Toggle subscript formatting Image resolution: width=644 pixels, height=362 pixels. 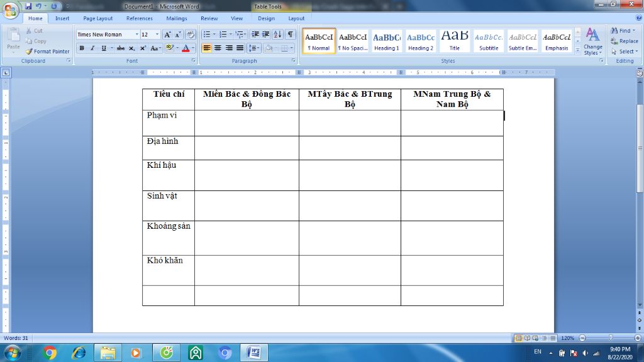pyautogui.click(x=132, y=48)
